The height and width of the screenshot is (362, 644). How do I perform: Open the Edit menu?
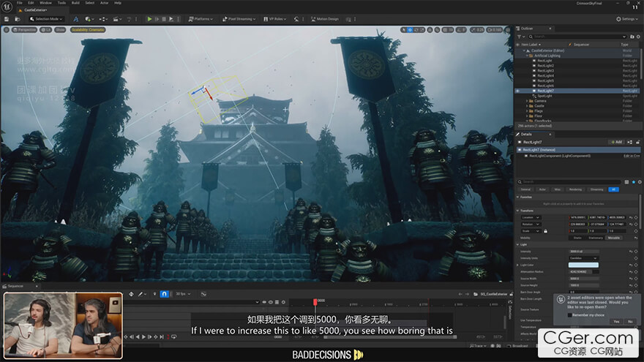[31, 3]
